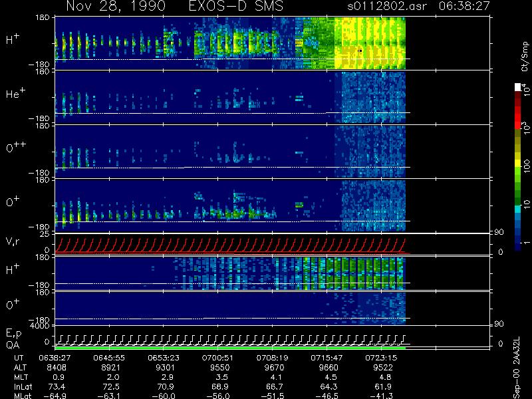Screen dimensions: 532x399
Task: Click the UT value "0645:55"
Action: (109, 358)
